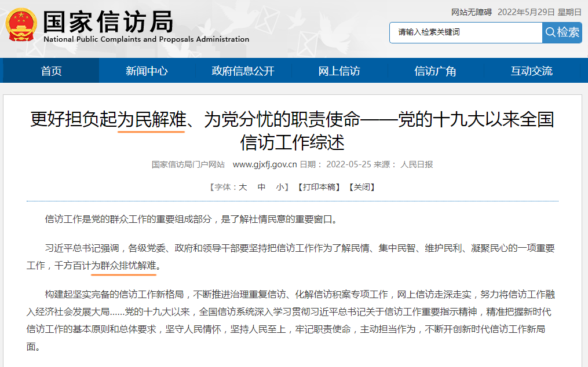Viewport: 588px width, 367px height.
Task: Set font size to 中 (medium)
Action: point(261,187)
